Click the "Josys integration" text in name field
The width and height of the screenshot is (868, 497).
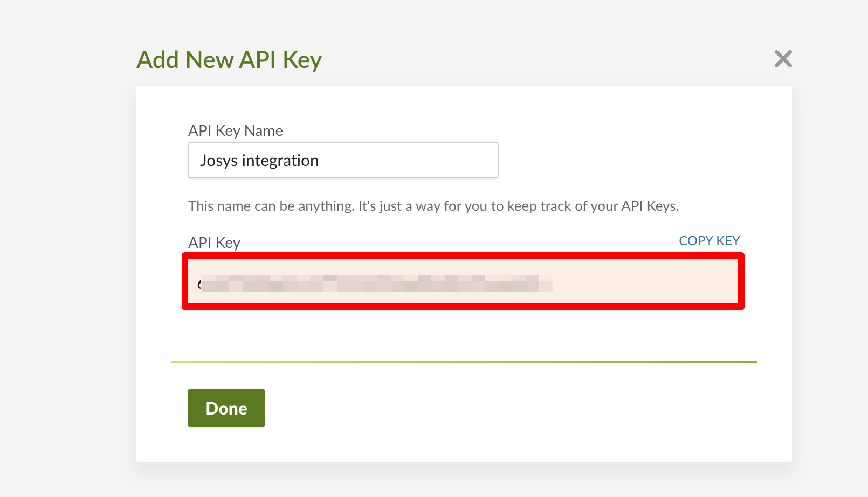coord(259,161)
